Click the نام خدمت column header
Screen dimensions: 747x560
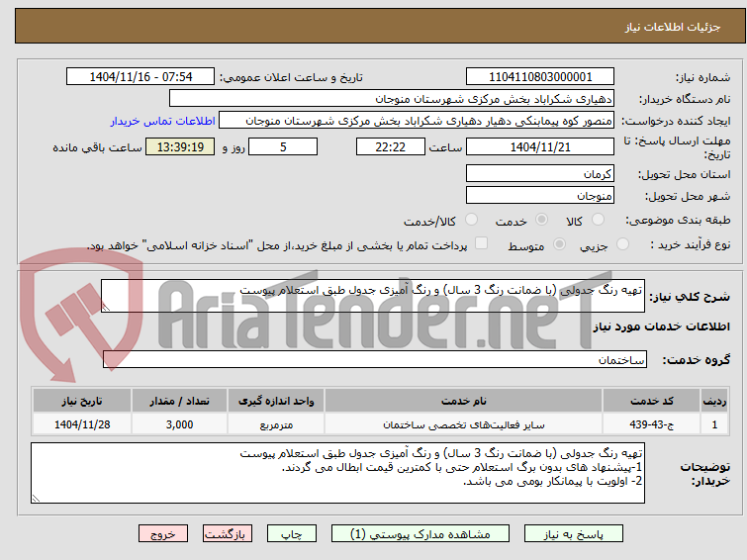click(464, 401)
